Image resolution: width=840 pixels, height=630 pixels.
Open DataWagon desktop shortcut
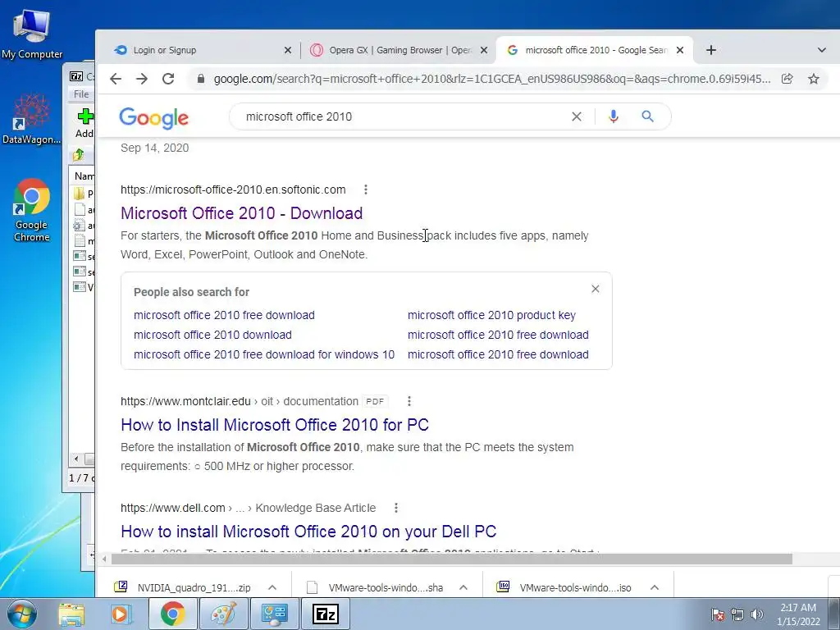coord(32,120)
